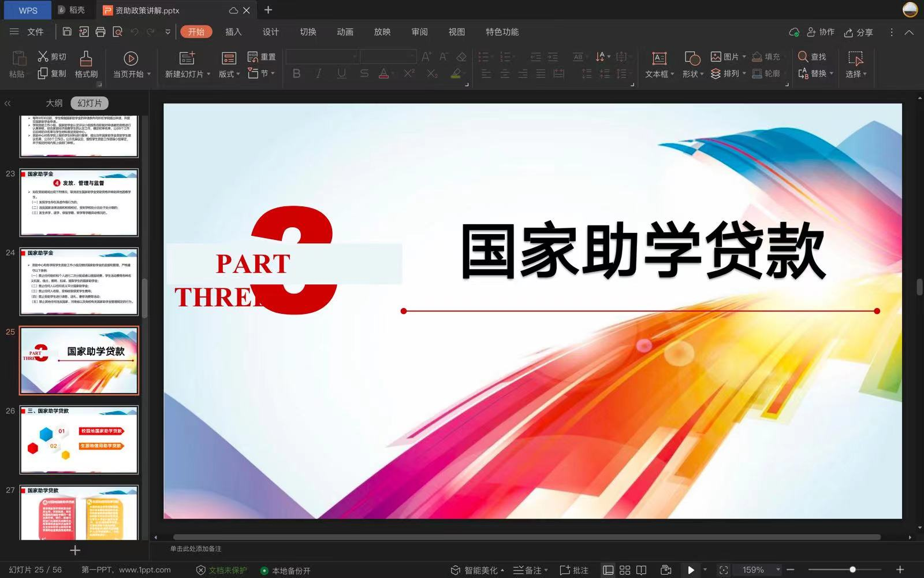Viewport: 924px width, 578px height.
Task: Switch to the 动画 ribbon tab
Action: 345,32
